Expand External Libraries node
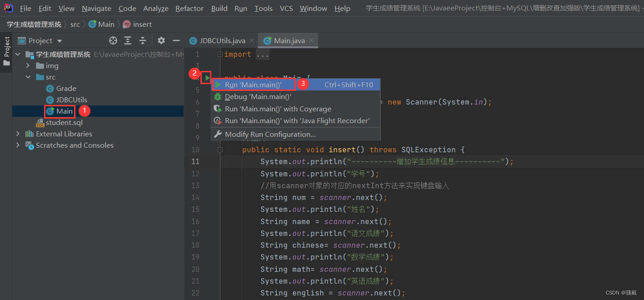Screen dimensions: 644x300 18,134
